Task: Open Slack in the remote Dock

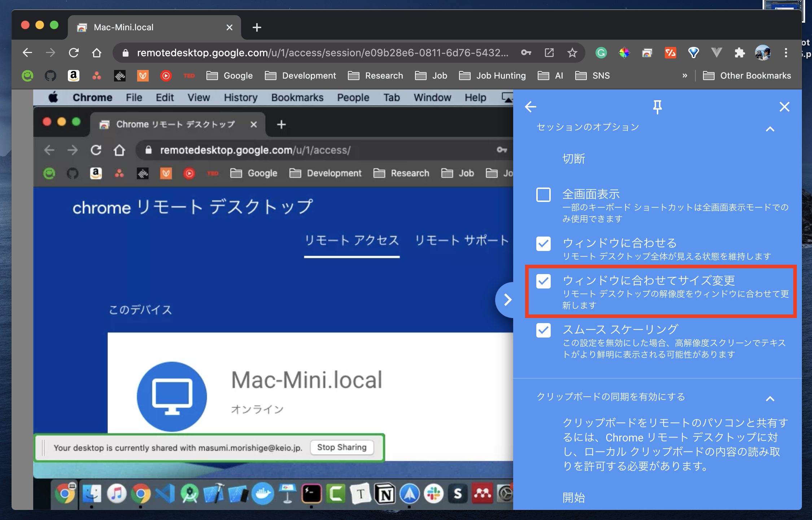Action: coord(433,494)
